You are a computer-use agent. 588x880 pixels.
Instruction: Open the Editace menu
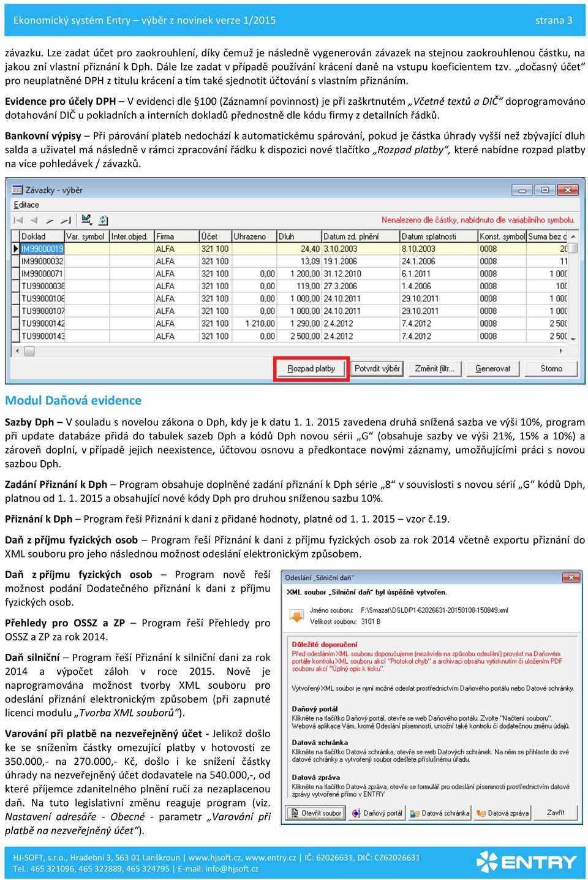(x=26, y=205)
